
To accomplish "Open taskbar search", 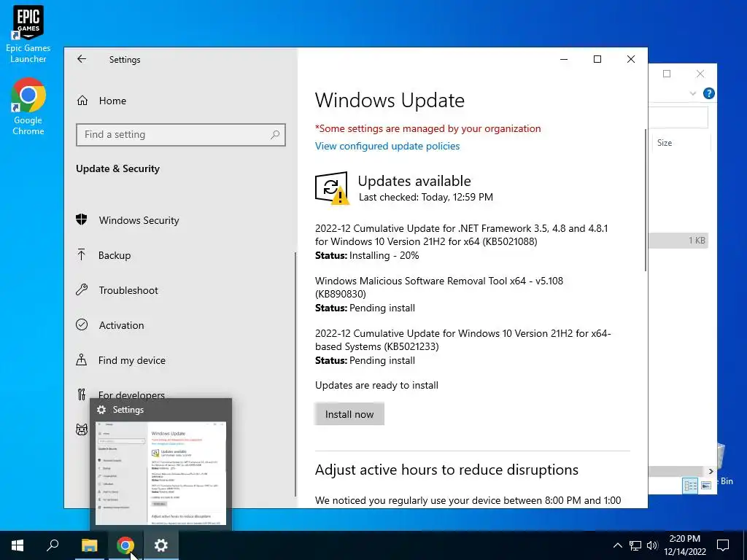I will 53,545.
